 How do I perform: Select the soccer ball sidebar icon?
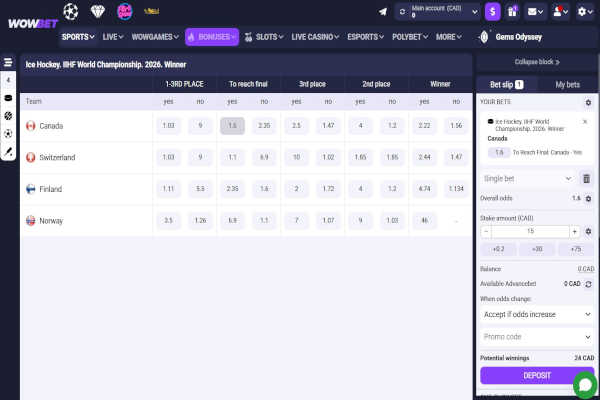click(x=8, y=134)
